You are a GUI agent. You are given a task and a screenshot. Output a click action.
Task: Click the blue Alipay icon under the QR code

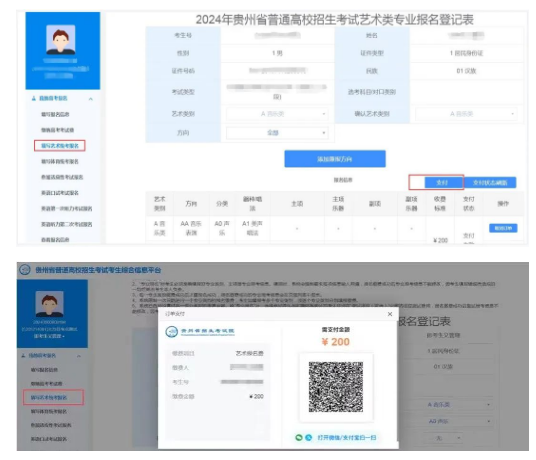pyautogui.click(x=309, y=437)
